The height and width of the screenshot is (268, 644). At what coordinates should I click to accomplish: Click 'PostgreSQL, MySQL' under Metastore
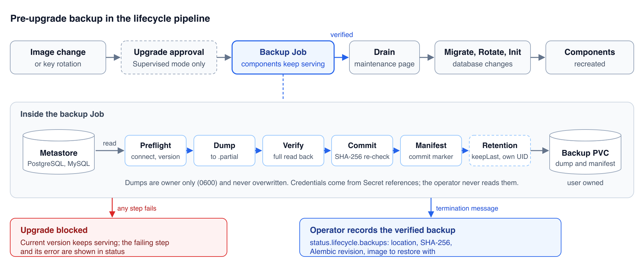pyautogui.click(x=59, y=164)
